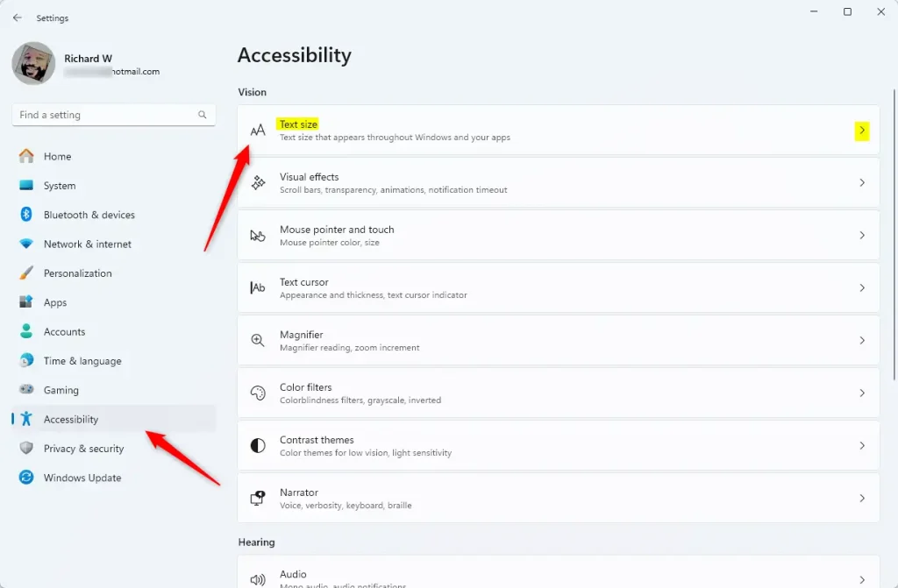
Task: Expand Color filters chevron
Action: (862, 393)
